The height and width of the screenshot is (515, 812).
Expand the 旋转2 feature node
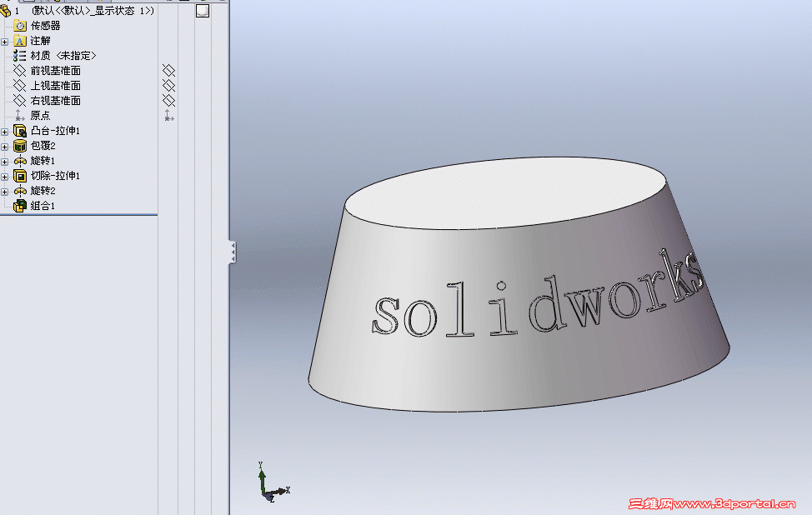[x=5, y=192]
